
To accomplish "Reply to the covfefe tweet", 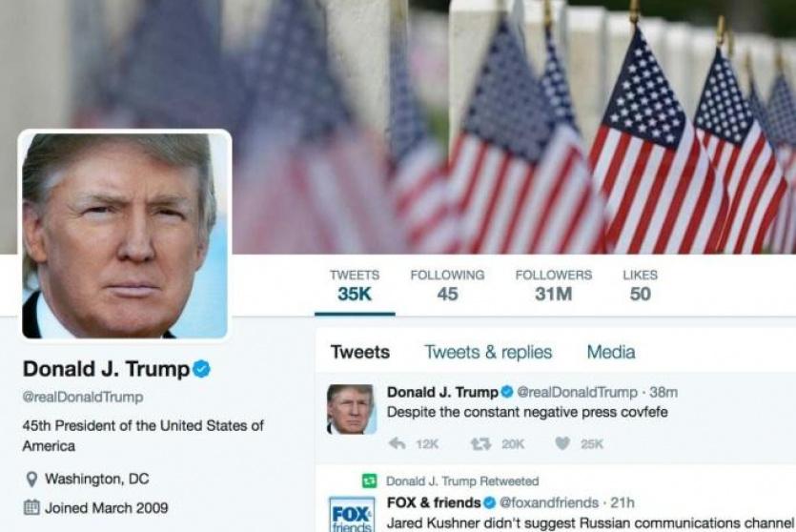I will pos(397,443).
